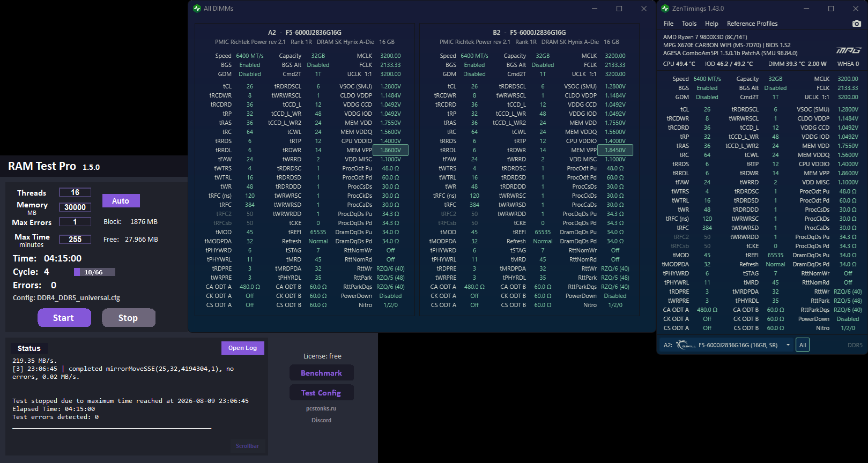Viewport: 868px width, 463px height.
Task: Click the highlighted MEM VPP 1.8450V value for B2
Action: (615, 150)
